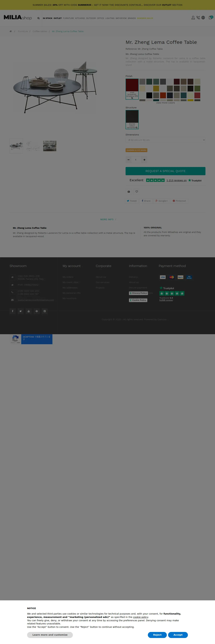Click the reCAPTCHA badge logo
Image resolution: width=215 pixels, height=644 pixels.
pos(15,339)
